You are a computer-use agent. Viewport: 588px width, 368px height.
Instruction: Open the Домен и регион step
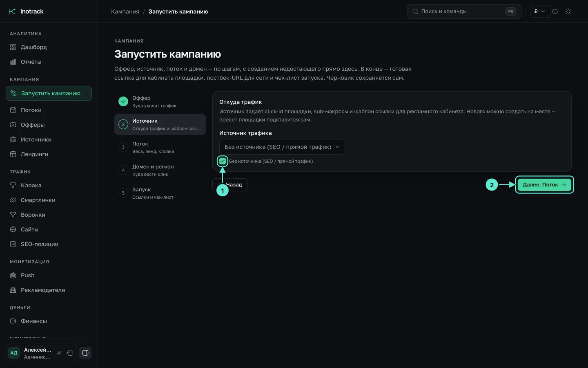click(160, 170)
